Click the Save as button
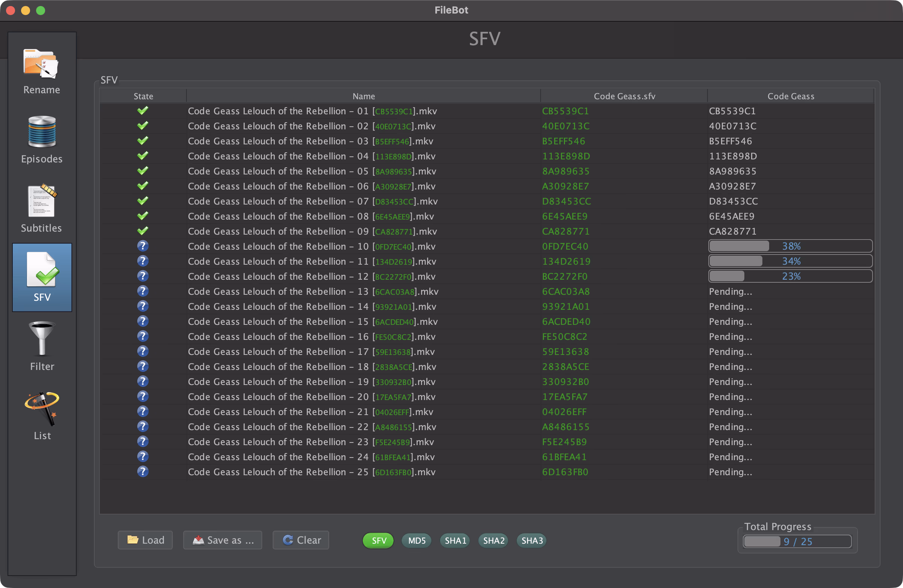This screenshot has width=903, height=588. tap(223, 540)
